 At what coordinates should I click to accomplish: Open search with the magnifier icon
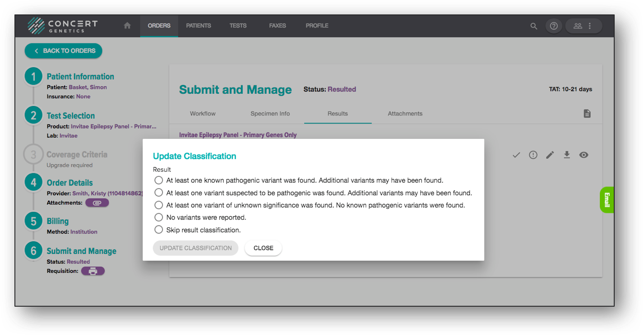[x=533, y=26]
